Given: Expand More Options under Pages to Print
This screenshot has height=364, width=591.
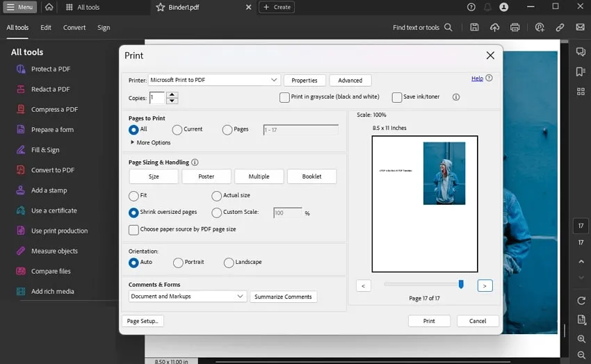Looking at the screenshot, I should 149,142.
